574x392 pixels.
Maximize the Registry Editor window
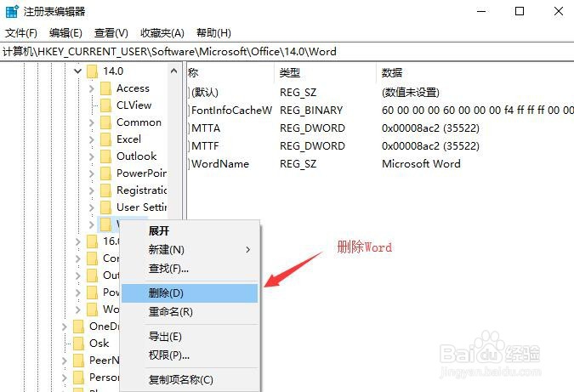519,11
